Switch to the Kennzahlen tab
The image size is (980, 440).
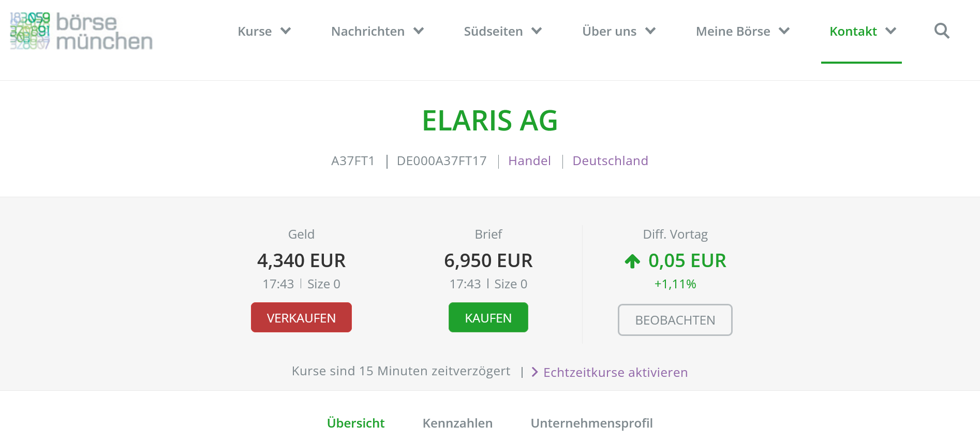pos(457,423)
